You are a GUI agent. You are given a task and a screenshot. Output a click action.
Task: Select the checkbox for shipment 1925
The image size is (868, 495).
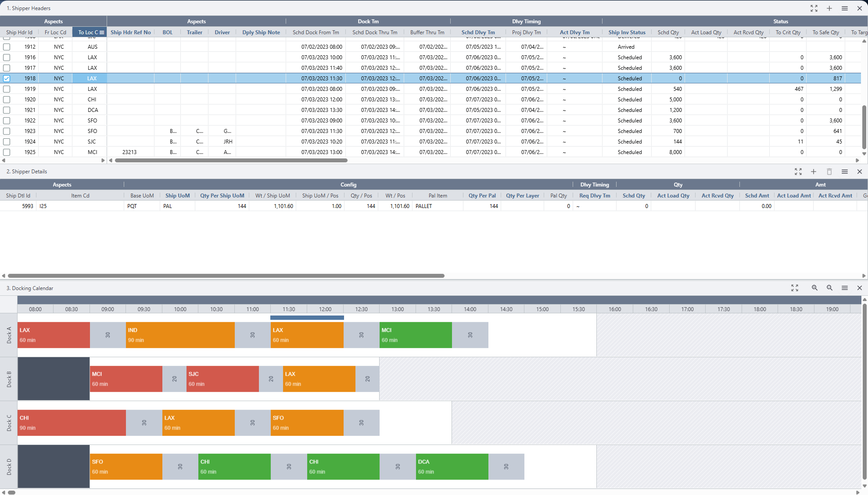7,152
